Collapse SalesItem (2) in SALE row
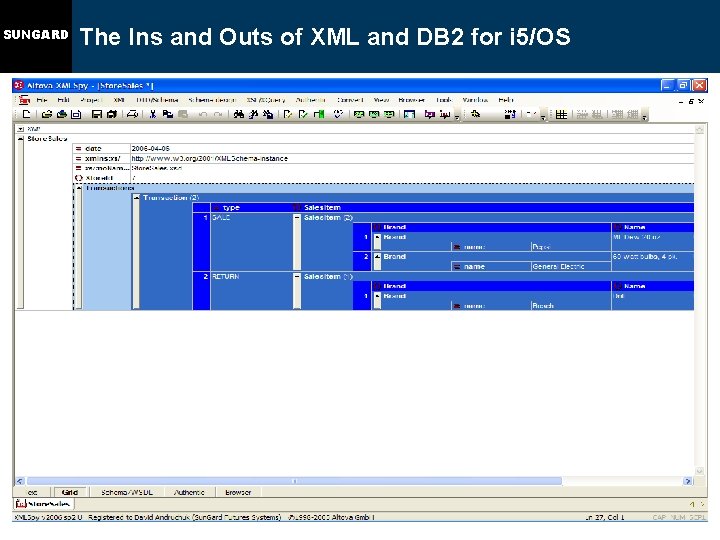The image size is (720, 540). click(x=297, y=218)
